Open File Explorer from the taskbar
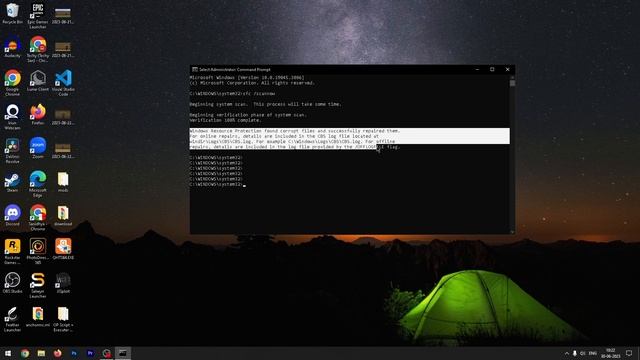The image size is (640, 360). tap(41, 353)
